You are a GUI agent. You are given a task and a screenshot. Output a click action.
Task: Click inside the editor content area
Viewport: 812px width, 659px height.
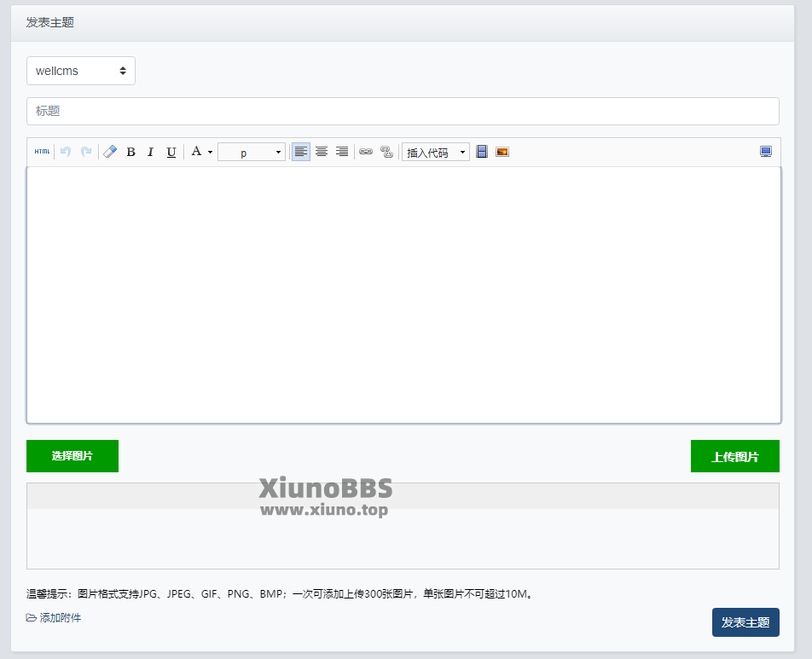pyautogui.click(x=404, y=295)
